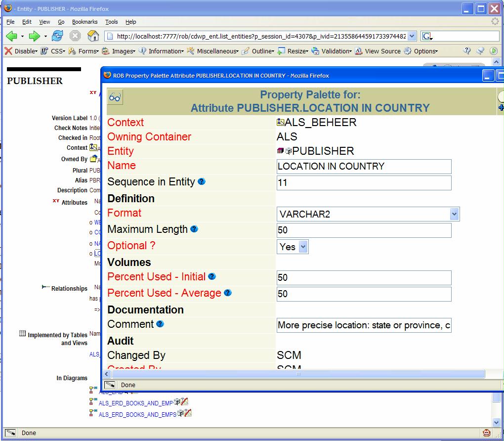Viewport: 504px width, 441px height.
Task: Click help icon beside Percent Used - Initial
Action: [x=212, y=277]
